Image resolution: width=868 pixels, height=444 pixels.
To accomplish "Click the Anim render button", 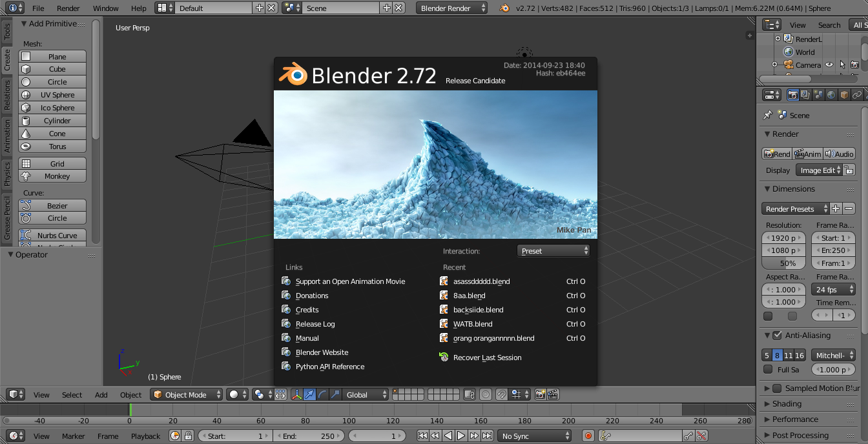I will point(808,154).
